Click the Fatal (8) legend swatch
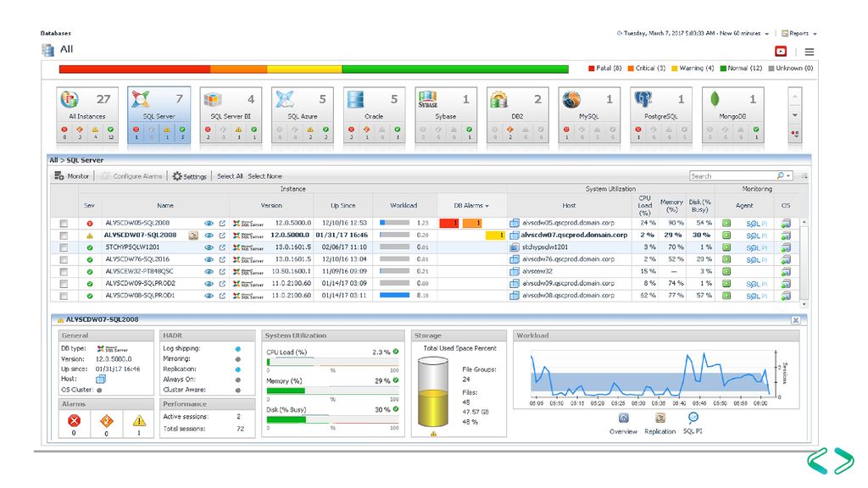868x488 pixels. [x=591, y=69]
